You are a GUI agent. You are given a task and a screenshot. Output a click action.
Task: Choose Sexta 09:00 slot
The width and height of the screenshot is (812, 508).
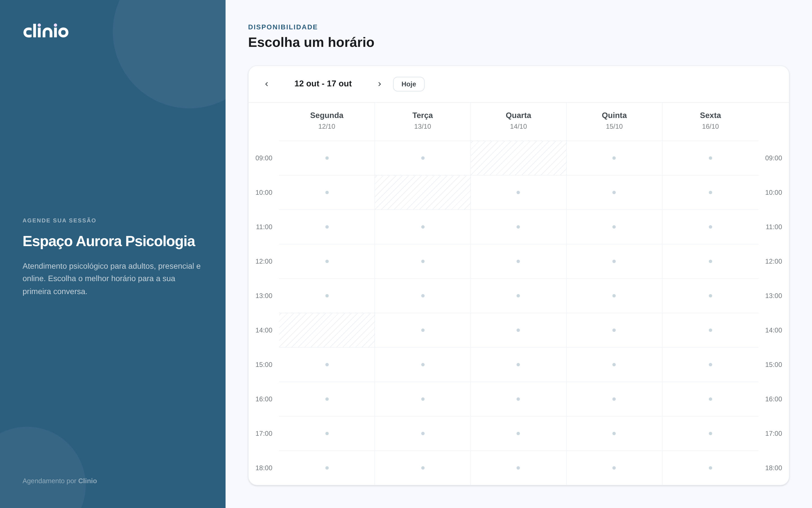(x=710, y=158)
